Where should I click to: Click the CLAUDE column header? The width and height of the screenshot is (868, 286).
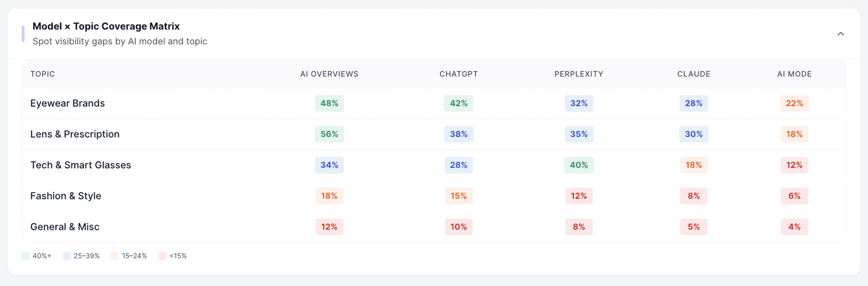(x=694, y=74)
